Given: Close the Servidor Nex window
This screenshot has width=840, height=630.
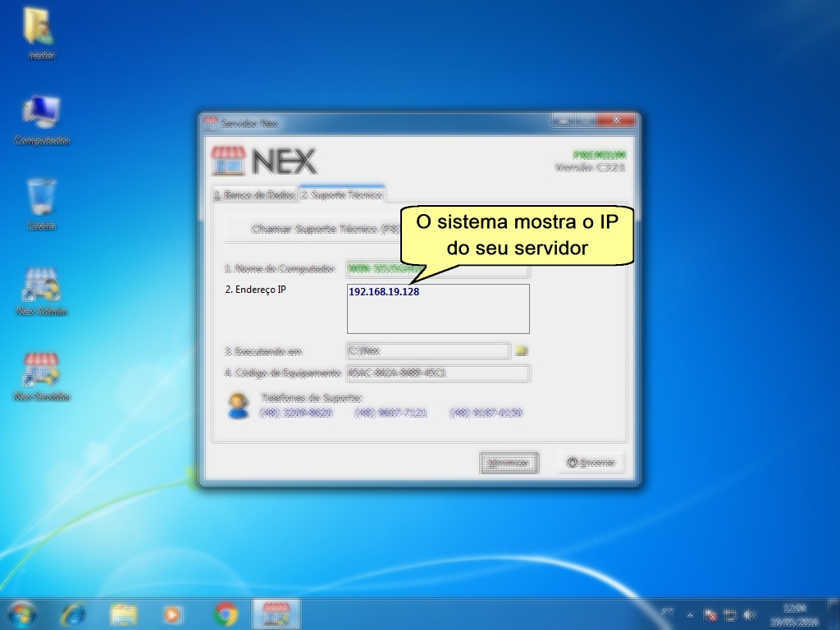Looking at the screenshot, I should coord(616,120).
